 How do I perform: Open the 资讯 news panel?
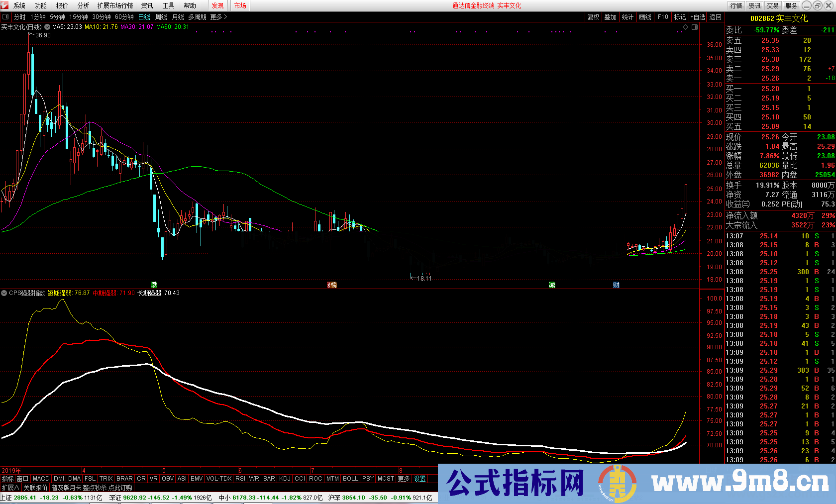[754, 5]
